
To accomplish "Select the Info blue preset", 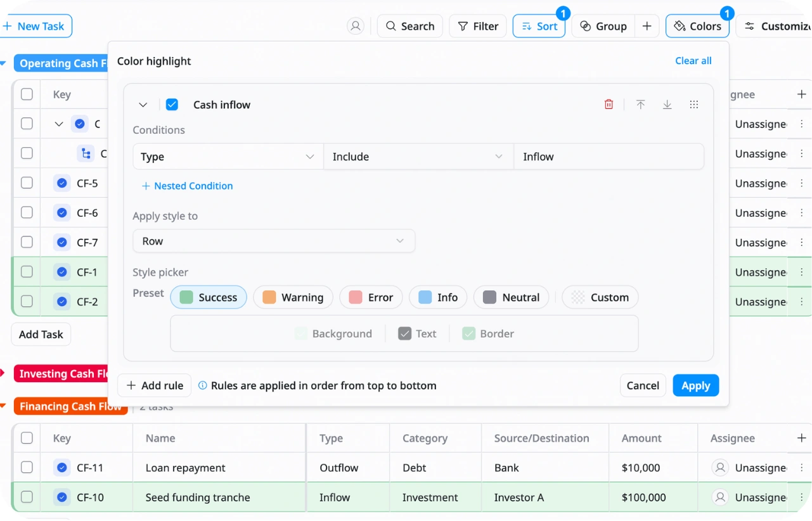I will [x=438, y=297].
